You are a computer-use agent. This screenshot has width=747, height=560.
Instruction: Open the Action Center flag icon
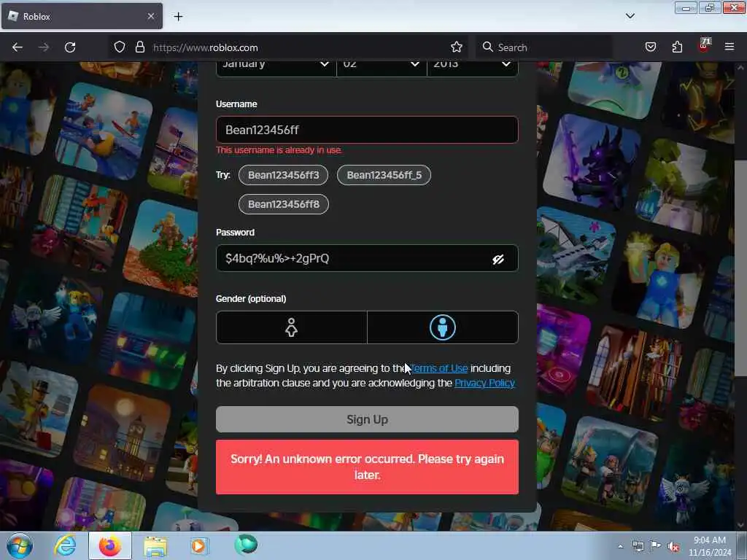coord(656,546)
